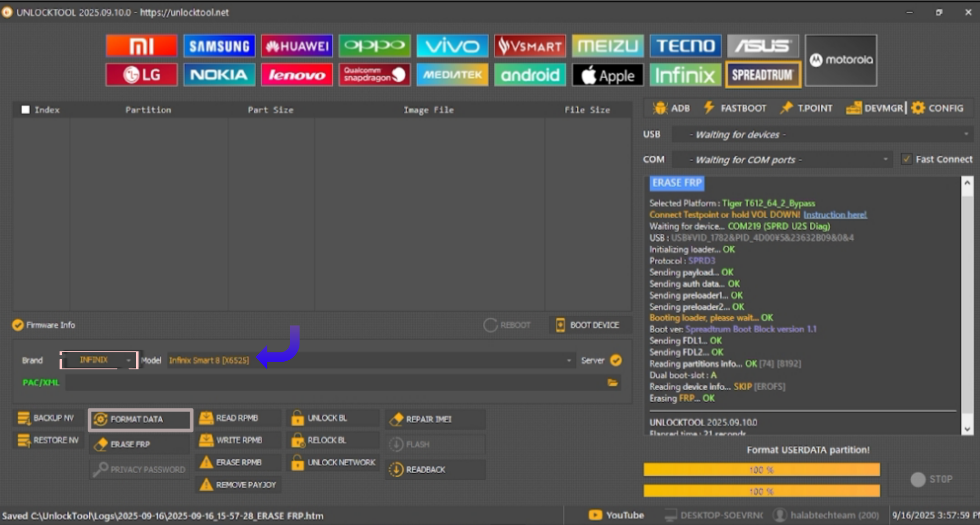Click the ERASE RPMB button

238,462
